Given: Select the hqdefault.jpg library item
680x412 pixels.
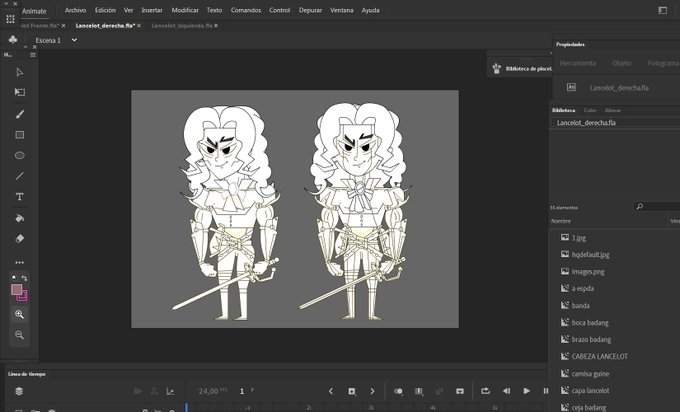Looking at the screenshot, I should pos(590,255).
